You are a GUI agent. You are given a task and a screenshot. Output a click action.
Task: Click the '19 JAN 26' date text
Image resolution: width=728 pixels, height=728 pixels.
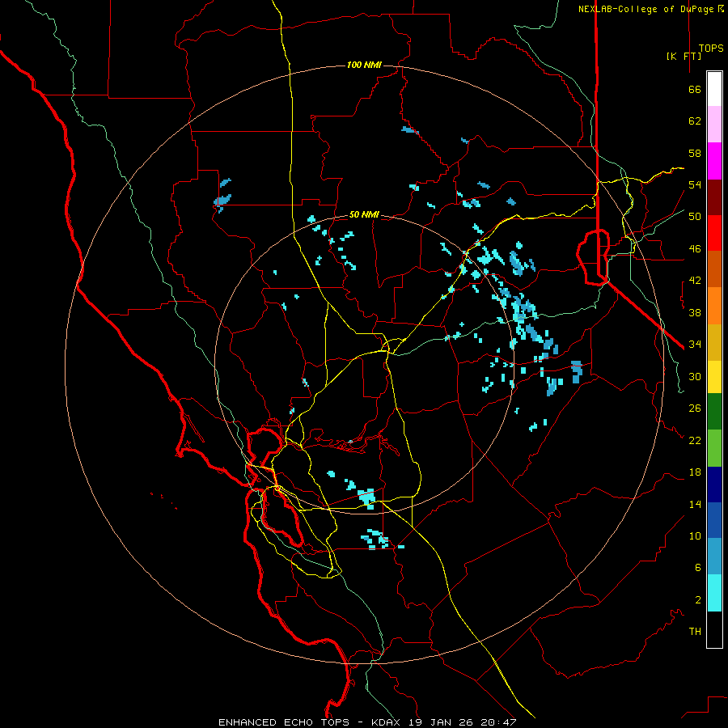coord(442,722)
